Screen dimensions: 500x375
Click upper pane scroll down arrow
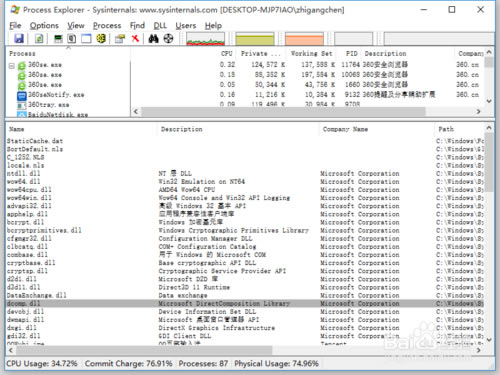tap(489, 101)
